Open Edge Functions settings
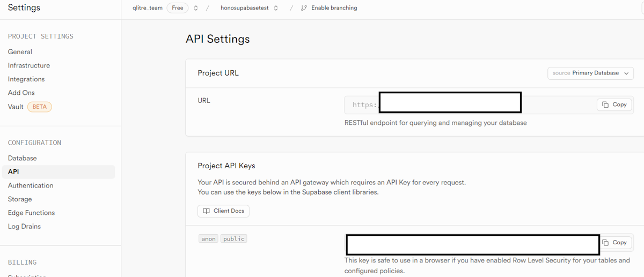 [31, 213]
